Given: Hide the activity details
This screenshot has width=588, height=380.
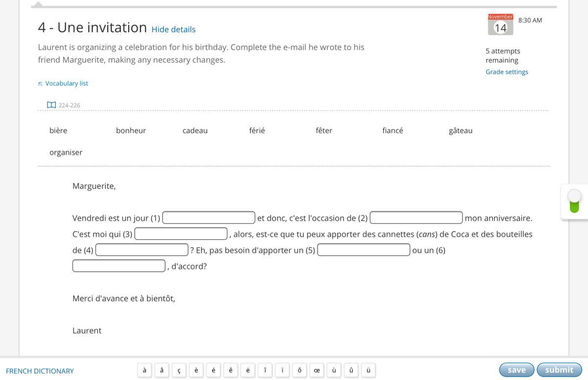Looking at the screenshot, I should click(173, 29).
